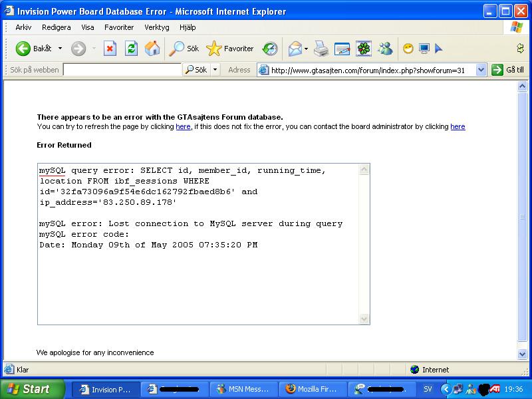The image size is (532, 399).
Task: Click 'here' link to contact board administrator
Action: click(x=458, y=126)
